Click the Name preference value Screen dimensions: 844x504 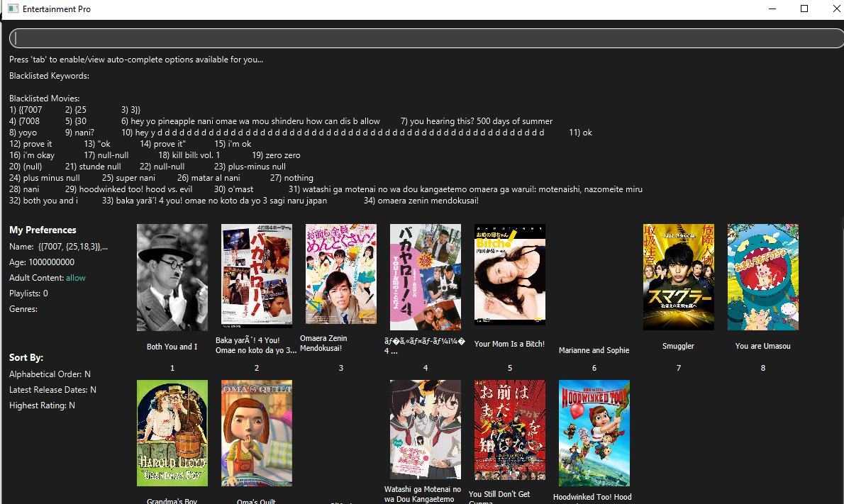[x=72, y=247]
